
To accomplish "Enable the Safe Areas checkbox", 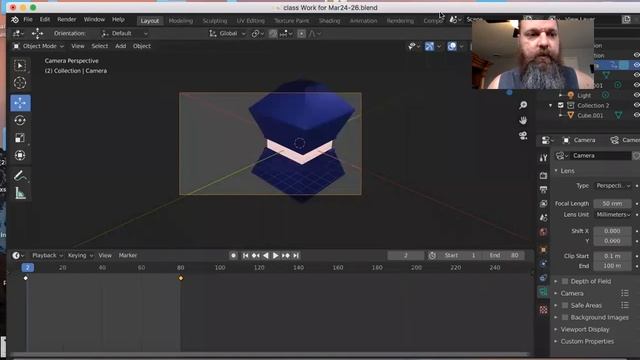I will pos(565,305).
